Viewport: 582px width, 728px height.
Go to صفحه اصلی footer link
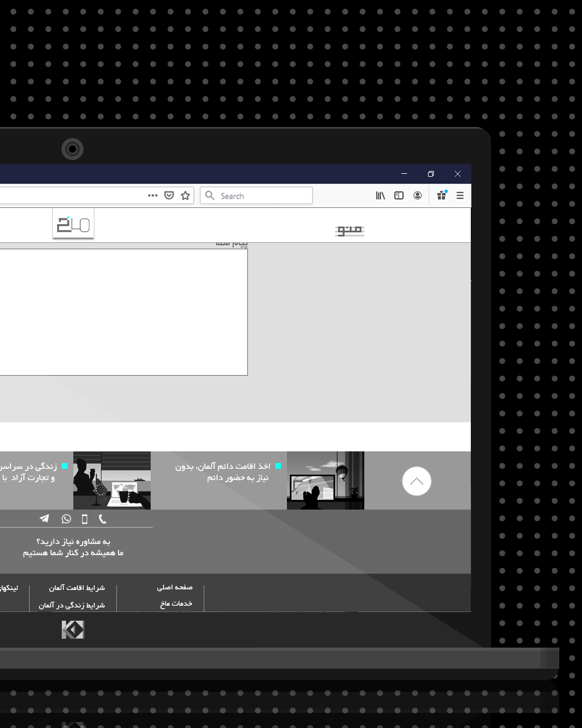[x=175, y=588]
